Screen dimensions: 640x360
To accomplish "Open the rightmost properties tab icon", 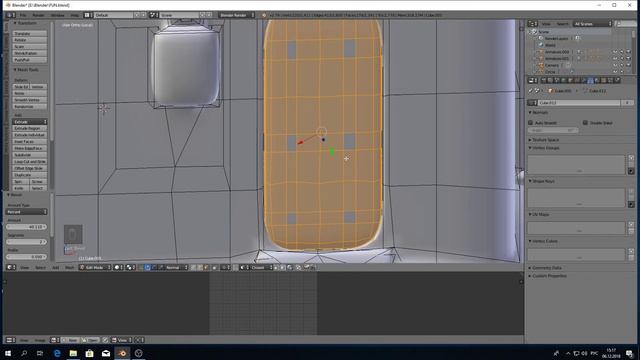I will coord(617,80).
